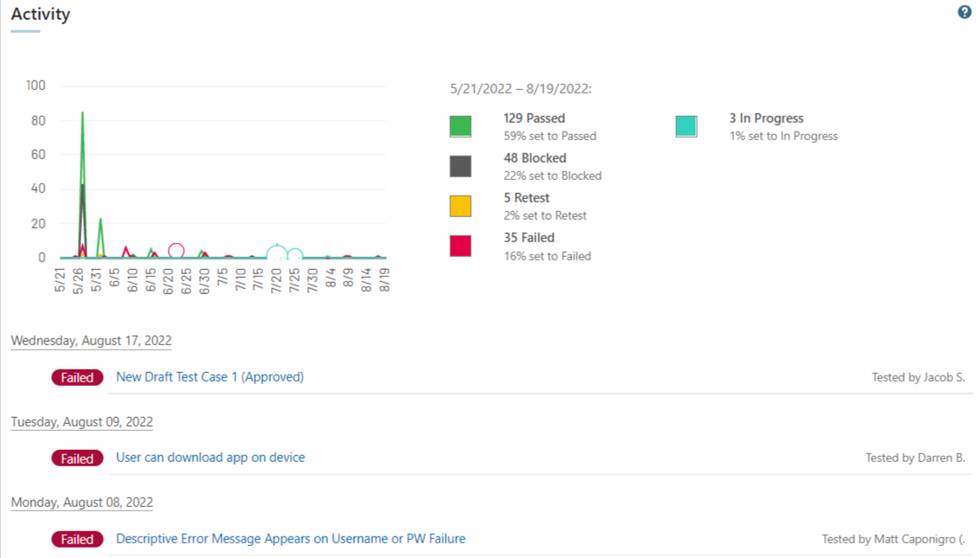Select the Wednesday, August 17, 2022 date header

91,341
